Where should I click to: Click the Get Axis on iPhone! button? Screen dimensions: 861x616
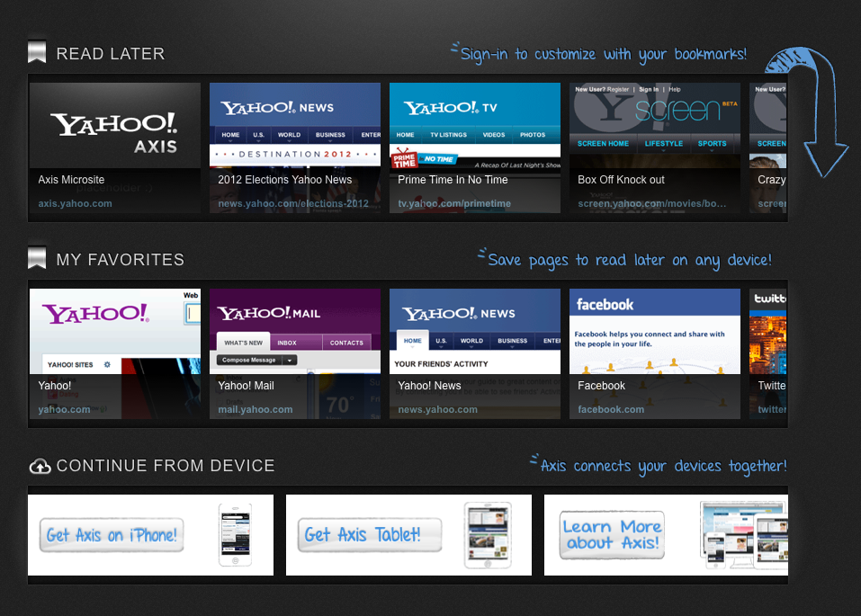pyautogui.click(x=112, y=535)
